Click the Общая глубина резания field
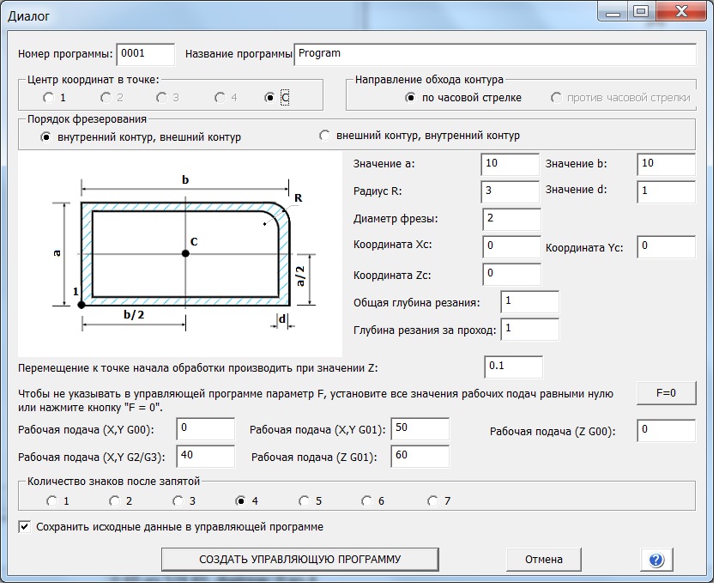Image resolution: width=719 pixels, height=588 pixels. [529, 302]
